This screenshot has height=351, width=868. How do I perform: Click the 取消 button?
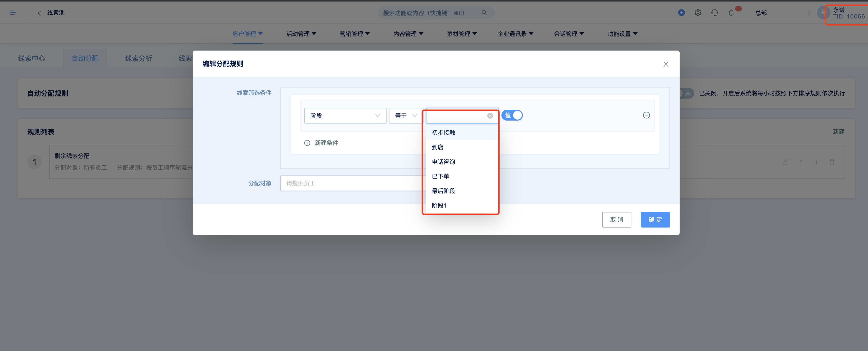point(617,220)
